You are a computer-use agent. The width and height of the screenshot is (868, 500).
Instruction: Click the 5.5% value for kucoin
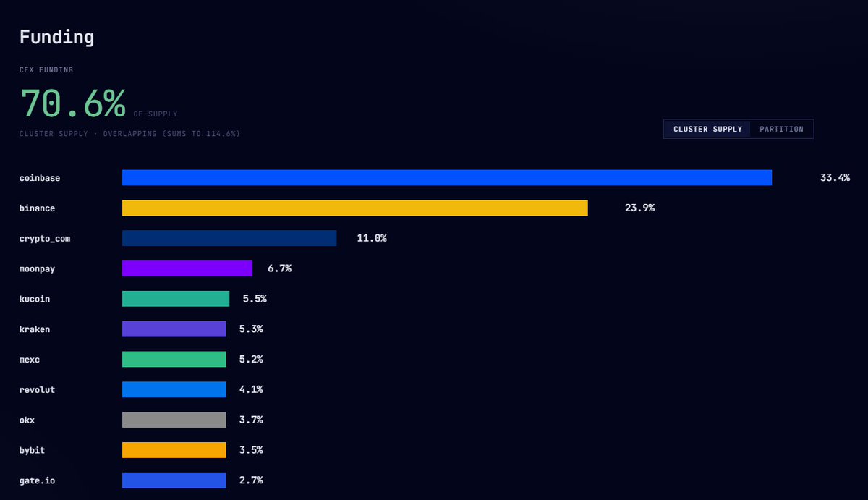[255, 299]
